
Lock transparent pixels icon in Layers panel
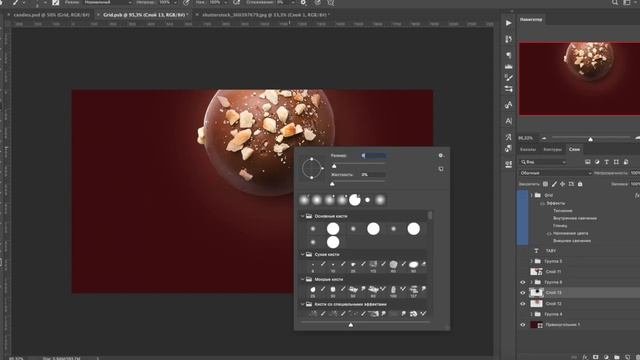[545, 184]
